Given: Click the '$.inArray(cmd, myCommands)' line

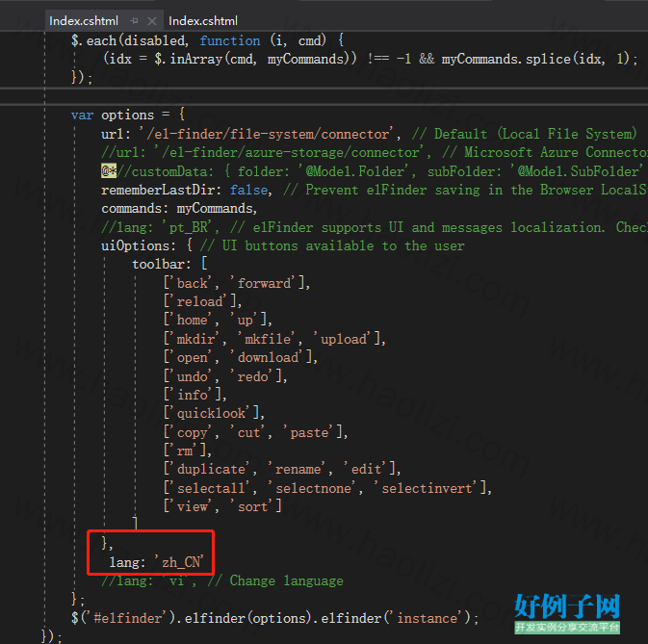Looking at the screenshot, I should click(371, 59).
